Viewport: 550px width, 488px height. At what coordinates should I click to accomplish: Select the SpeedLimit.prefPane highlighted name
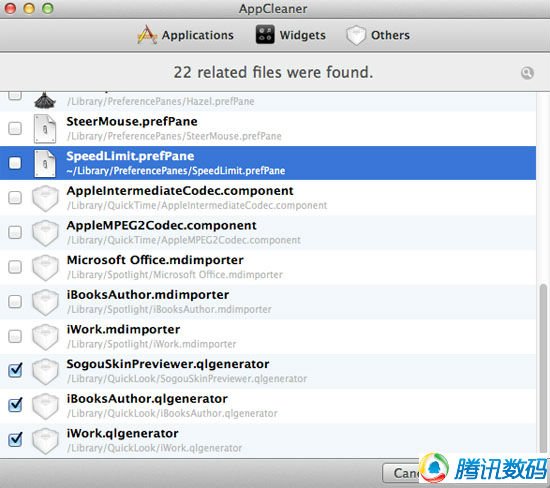(x=130, y=156)
